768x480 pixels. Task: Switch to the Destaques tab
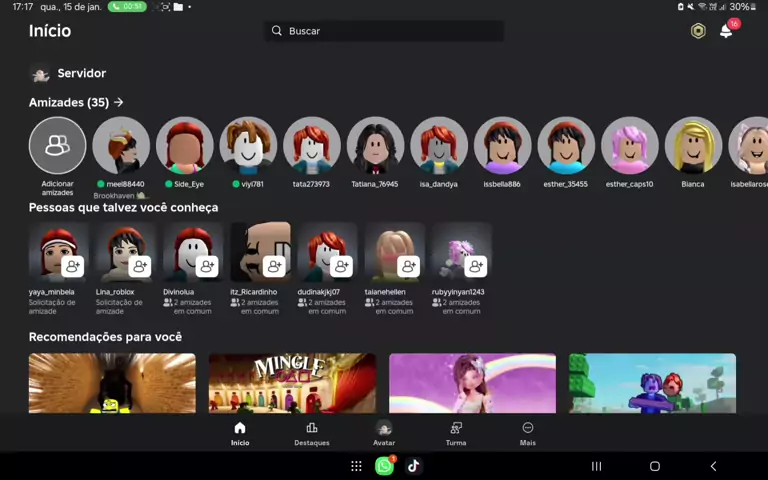[312, 433]
